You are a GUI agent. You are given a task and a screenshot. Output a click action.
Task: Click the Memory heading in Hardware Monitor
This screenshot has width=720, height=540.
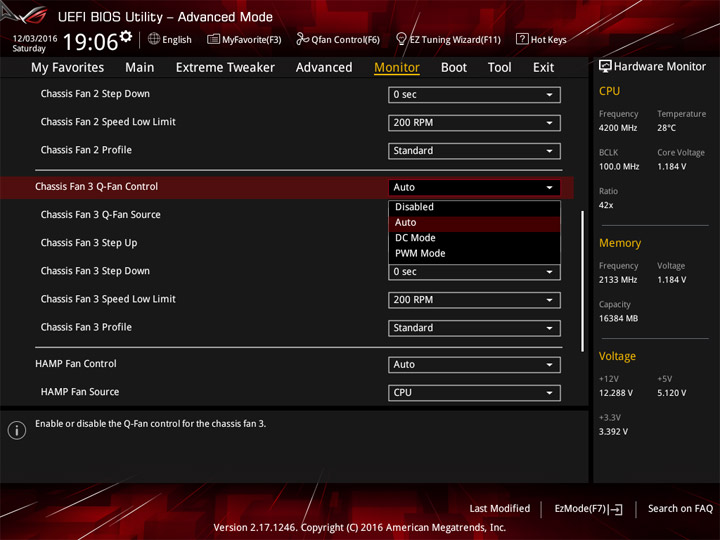620,243
